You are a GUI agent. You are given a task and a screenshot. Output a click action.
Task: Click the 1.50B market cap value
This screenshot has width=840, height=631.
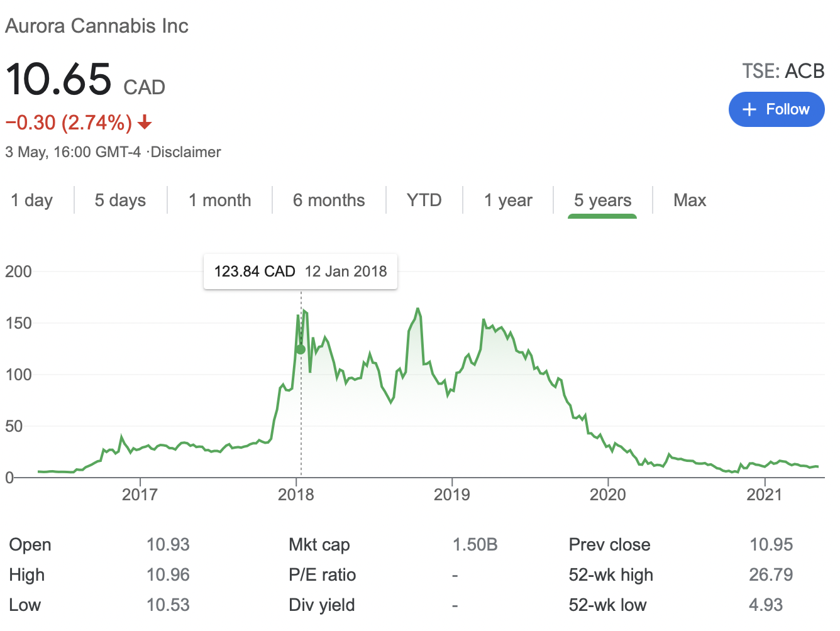click(x=475, y=544)
